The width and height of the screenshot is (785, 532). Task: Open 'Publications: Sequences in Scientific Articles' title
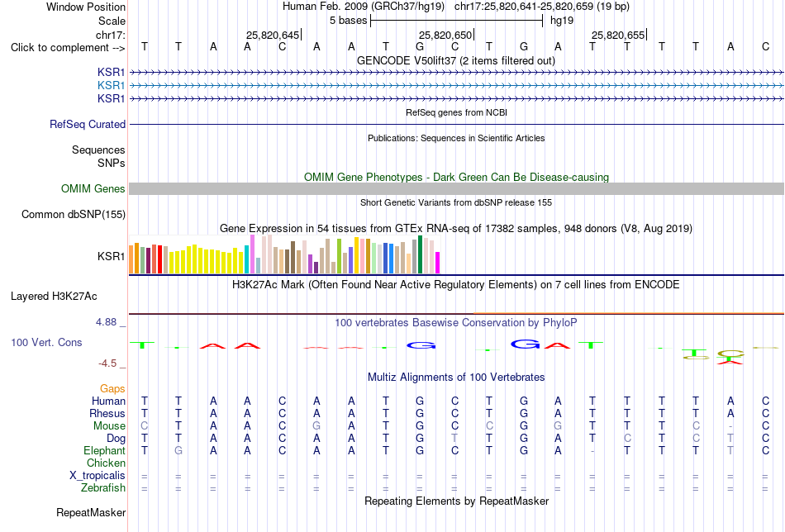tap(456, 138)
